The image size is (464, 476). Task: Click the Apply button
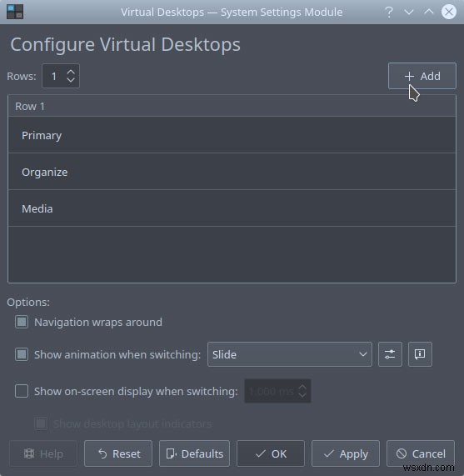(x=346, y=453)
